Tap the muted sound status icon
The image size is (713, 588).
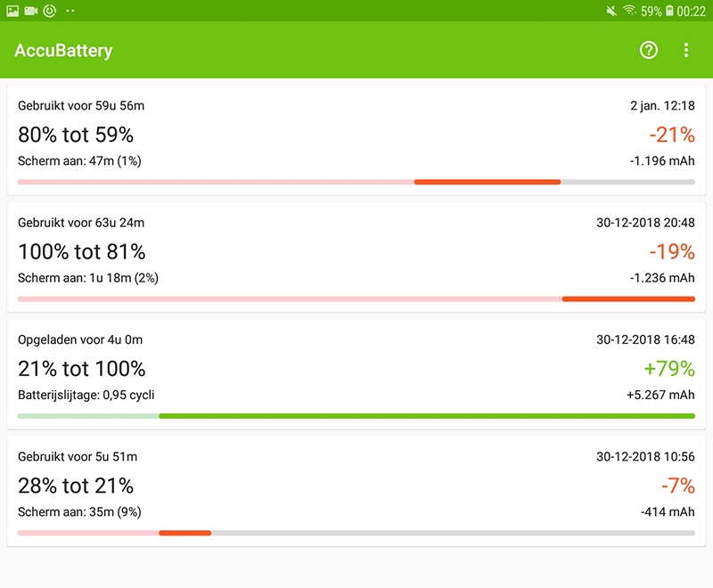coord(611,11)
